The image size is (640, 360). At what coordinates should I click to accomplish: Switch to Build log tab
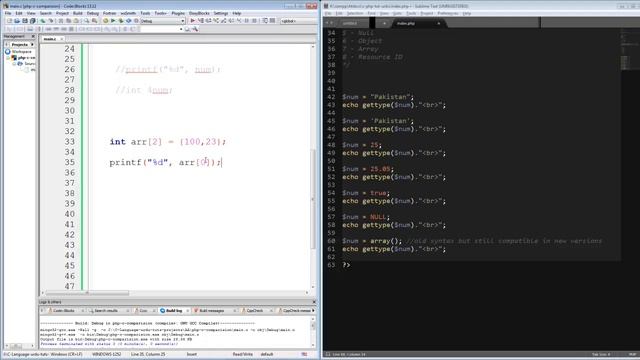174,311
